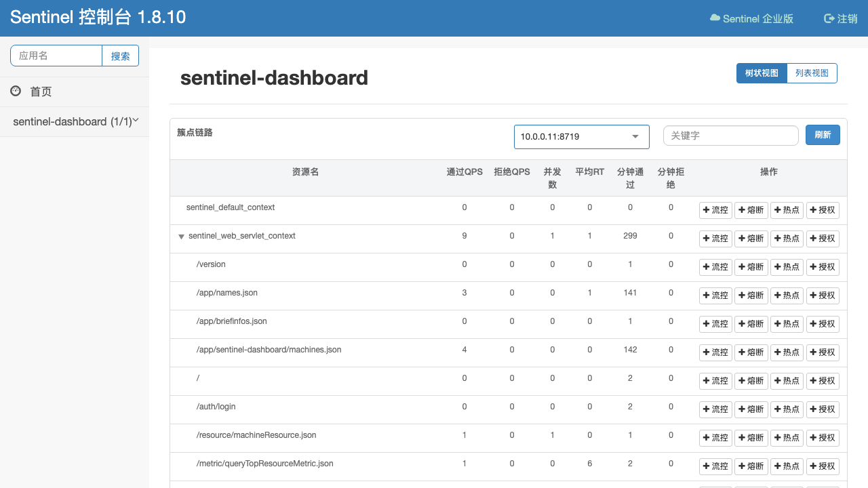The width and height of the screenshot is (868, 488).
Task: Select the /app/briefinfos.json resource name
Action: (232, 321)
